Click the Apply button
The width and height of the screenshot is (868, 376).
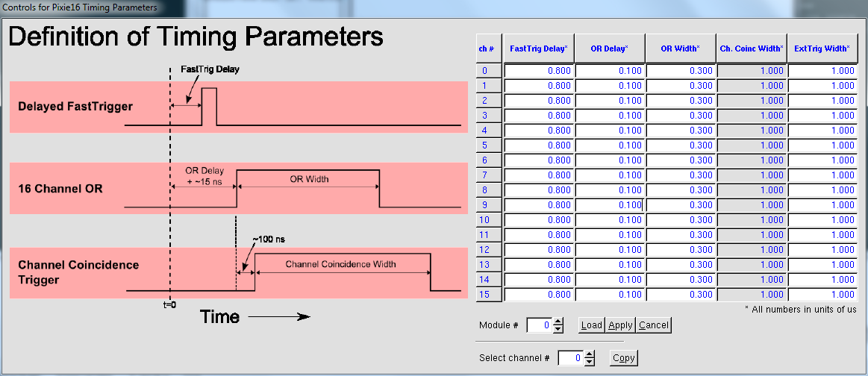point(620,325)
